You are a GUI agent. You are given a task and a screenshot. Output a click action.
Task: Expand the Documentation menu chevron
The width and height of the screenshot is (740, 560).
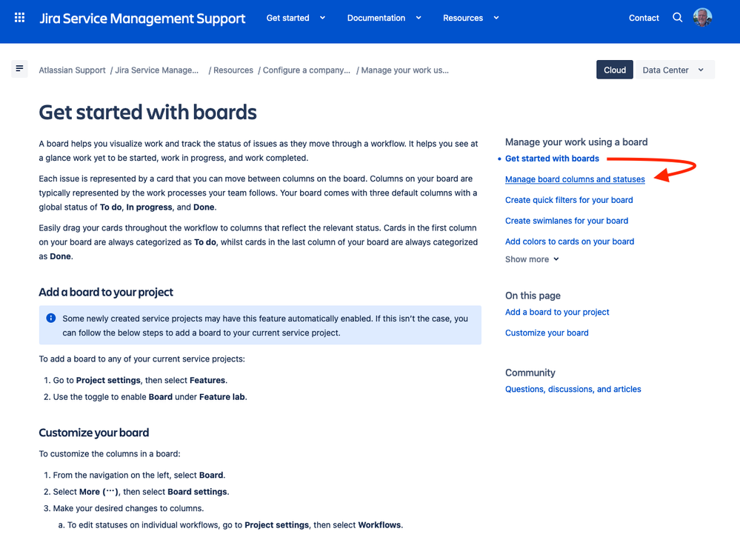pos(418,18)
